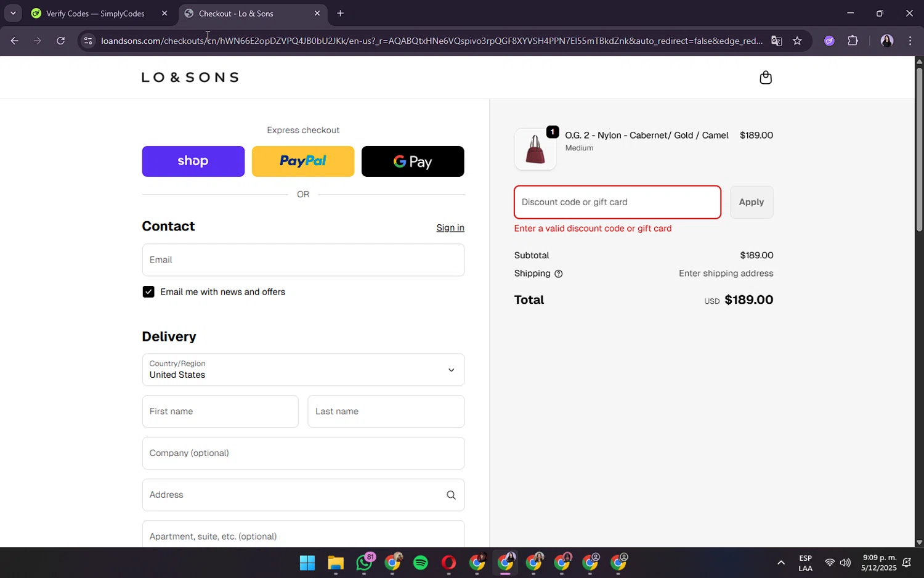The height and width of the screenshot is (578, 924).
Task: Open the shopping bag cart icon
Action: tap(766, 78)
